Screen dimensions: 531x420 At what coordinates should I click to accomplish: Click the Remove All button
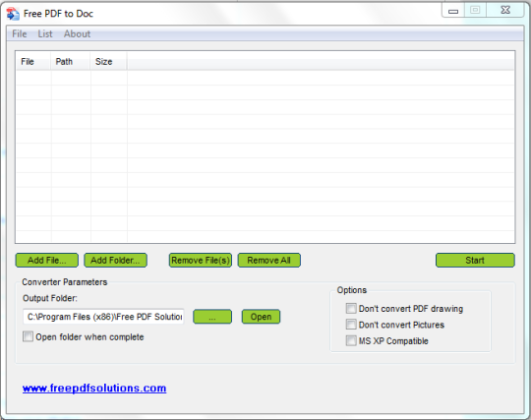(x=268, y=260)
